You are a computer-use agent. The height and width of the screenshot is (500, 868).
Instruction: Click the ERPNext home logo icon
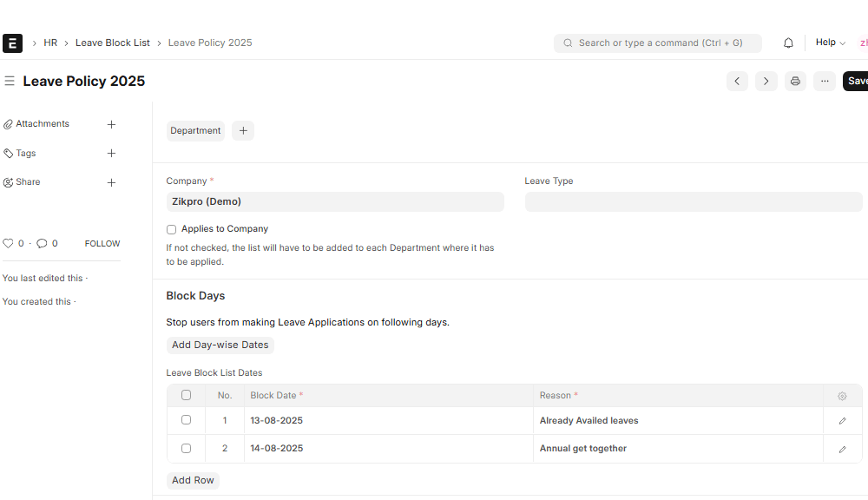click(x=12, y=43)
